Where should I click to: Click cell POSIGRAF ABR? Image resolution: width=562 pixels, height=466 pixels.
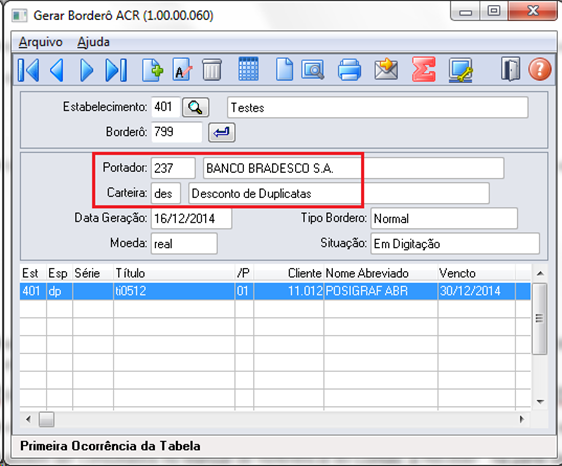[381, 291]
